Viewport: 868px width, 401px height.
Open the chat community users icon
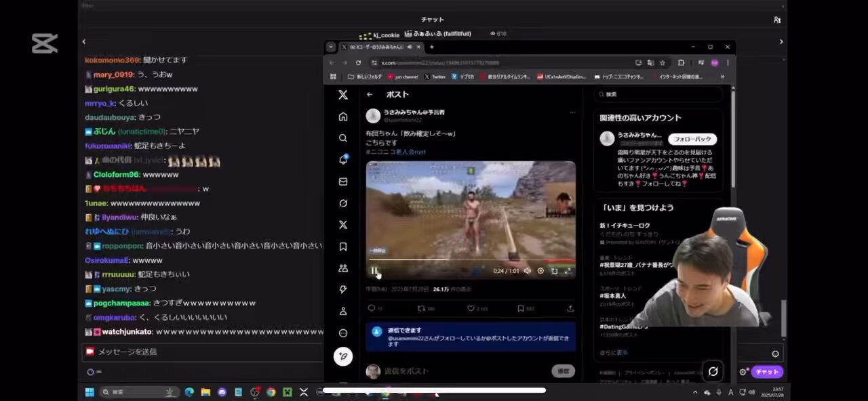coord(777,20)
